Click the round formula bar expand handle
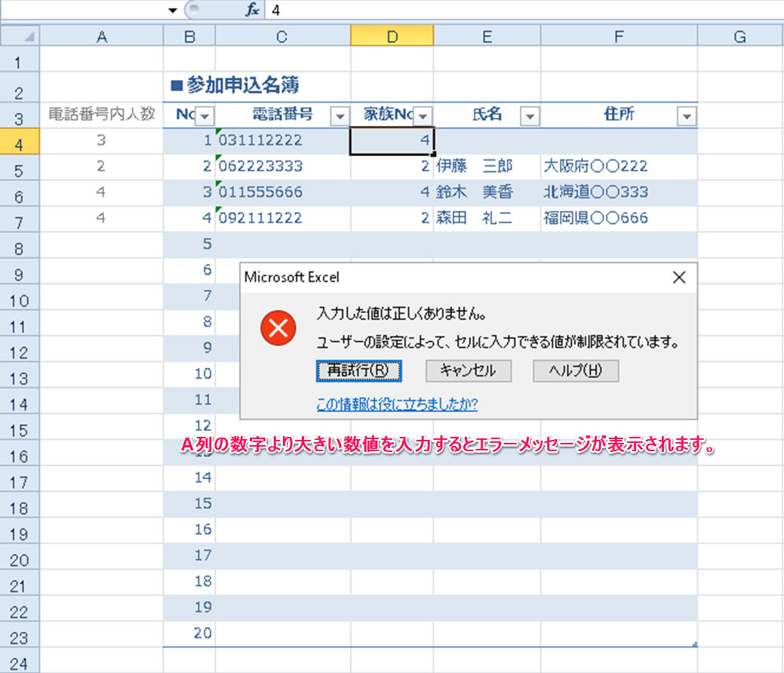 pyautogui.click(x=193, y=11)
